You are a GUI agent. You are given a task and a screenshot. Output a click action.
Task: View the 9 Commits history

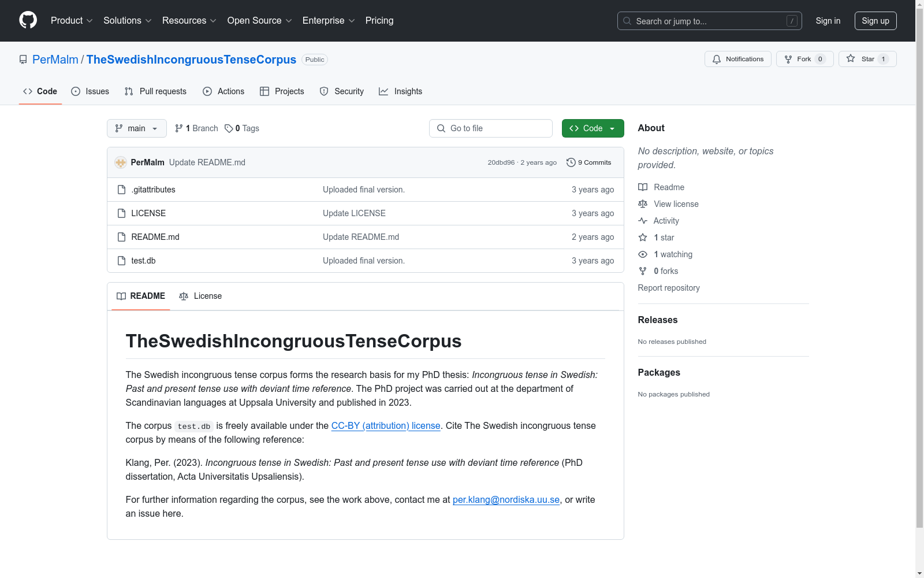588,162
